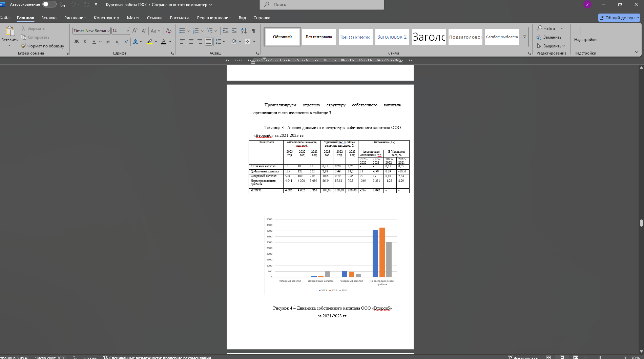The image size is (644, 359).
Task: Toggle underline (Ч) formatting
Action: coord(94,42)
